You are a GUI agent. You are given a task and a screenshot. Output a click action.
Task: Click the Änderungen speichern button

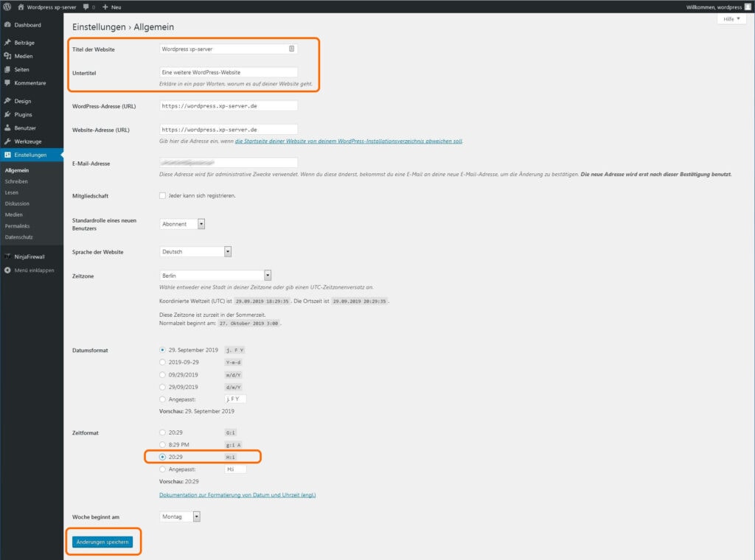point(102,542)
